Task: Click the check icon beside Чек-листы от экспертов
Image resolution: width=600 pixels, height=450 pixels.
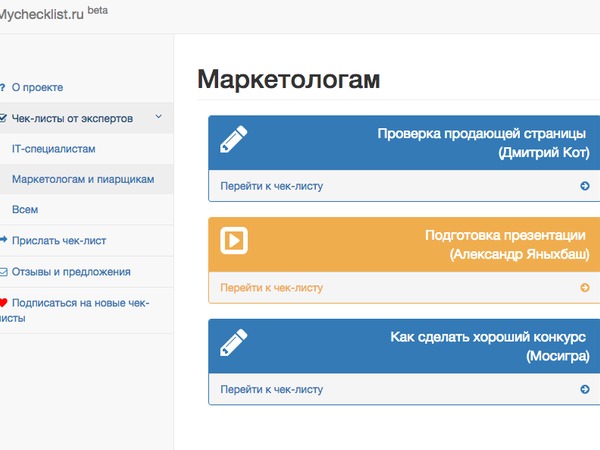Action: point(3,118)
